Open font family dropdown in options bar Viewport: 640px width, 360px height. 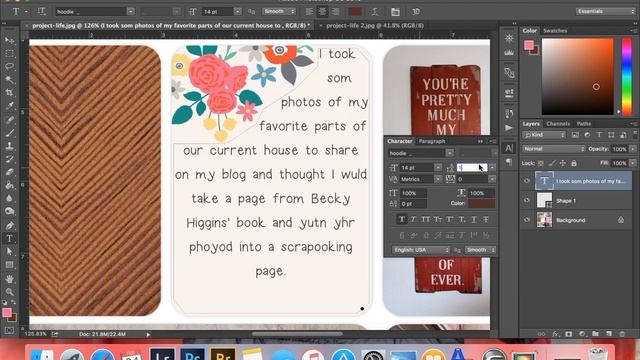[x=131, y=12]
